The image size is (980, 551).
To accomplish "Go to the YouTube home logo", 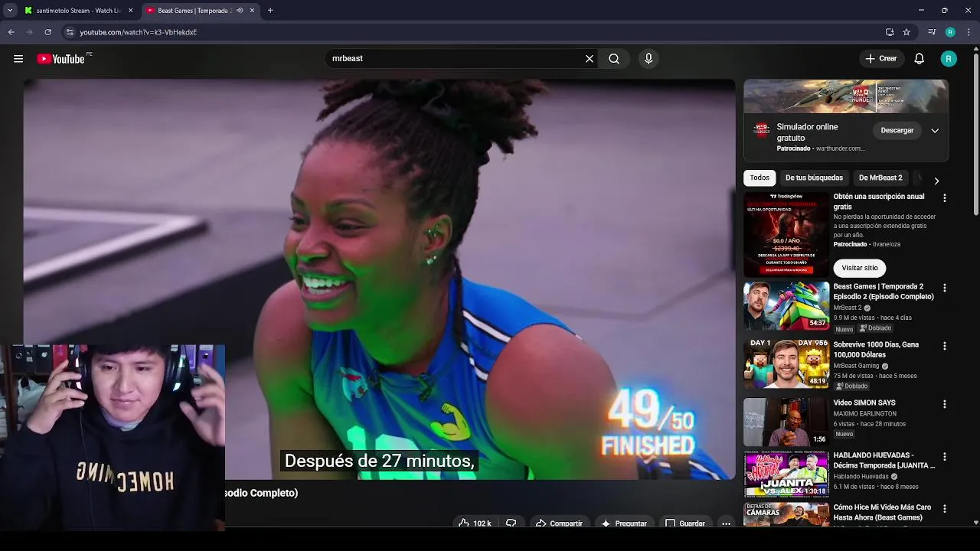I will (60, 59).
